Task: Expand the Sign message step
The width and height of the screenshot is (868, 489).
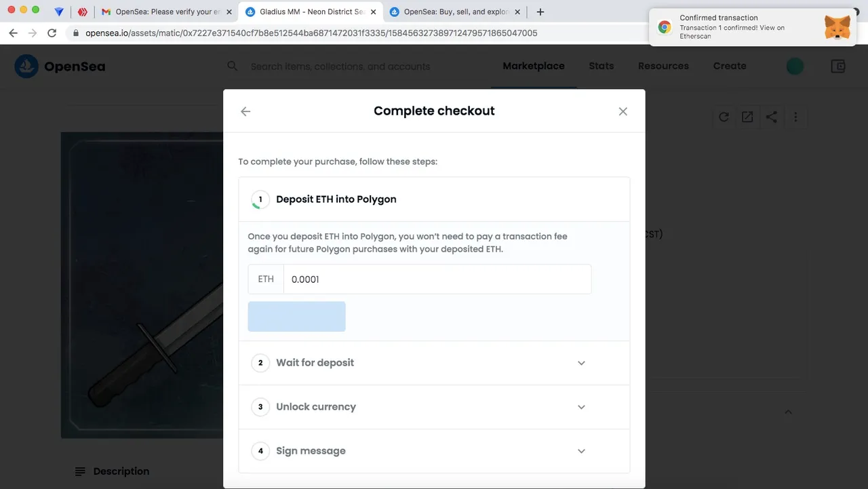Action: click(x=434, y=451)
